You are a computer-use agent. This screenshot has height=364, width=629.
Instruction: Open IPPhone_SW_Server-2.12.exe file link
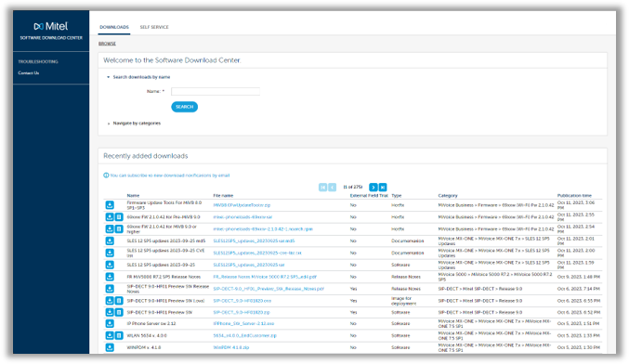pos(243,323)
